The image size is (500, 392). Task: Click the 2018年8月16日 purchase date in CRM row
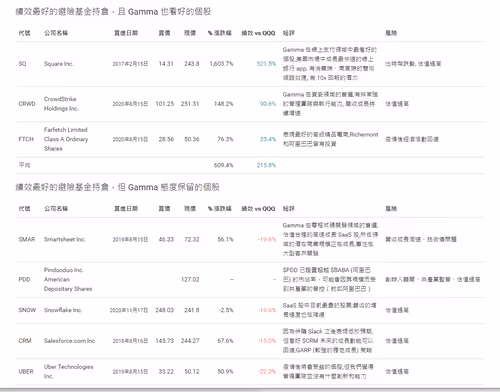click(x=130, y=341)
